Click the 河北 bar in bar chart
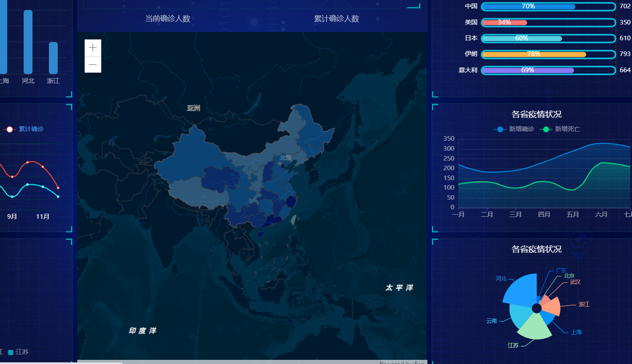Screen dimensions: 632x364 click(28, 42)
